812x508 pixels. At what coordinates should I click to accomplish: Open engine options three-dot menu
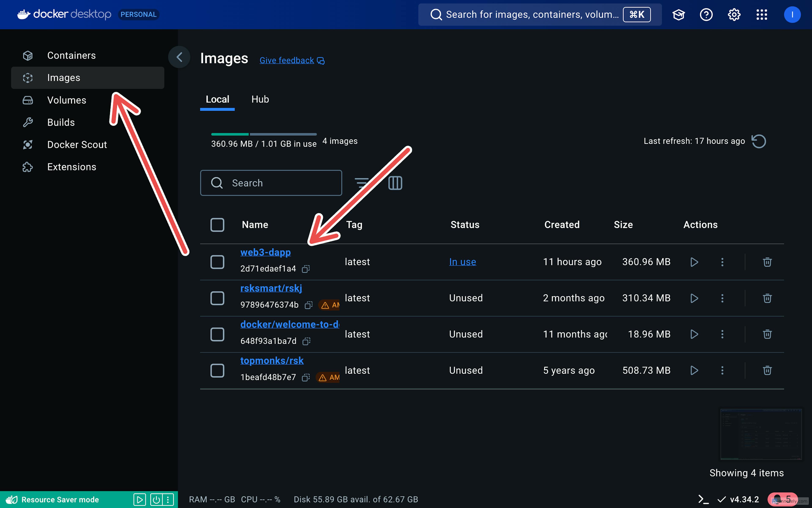coord(168,500)
